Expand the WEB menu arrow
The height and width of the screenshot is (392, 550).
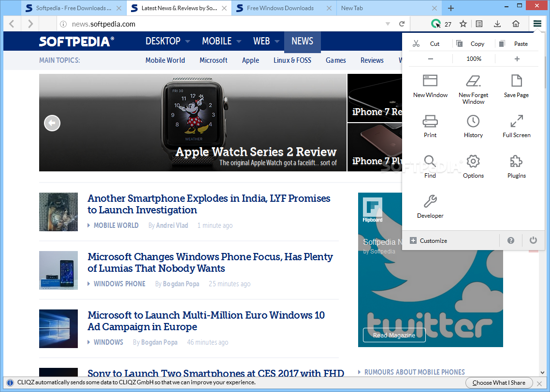coord(277,42)
